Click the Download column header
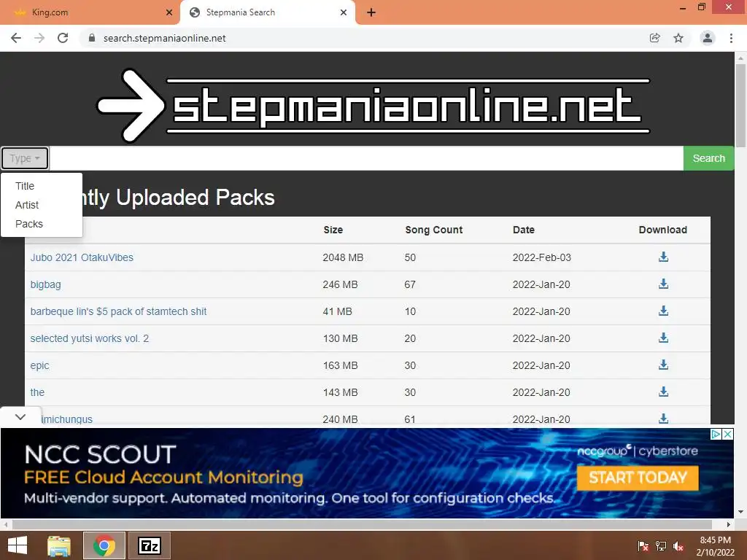This screenshot has height=560, width=747. 662,230
